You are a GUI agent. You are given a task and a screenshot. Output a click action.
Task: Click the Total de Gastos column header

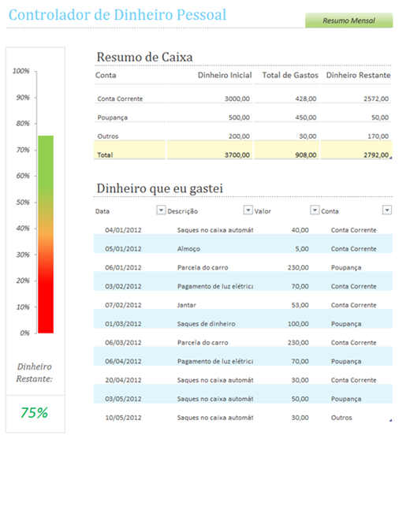290,76
